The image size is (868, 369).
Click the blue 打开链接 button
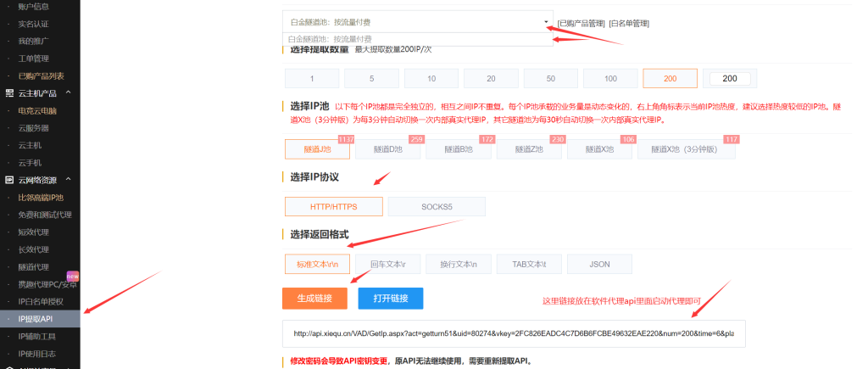click(390, 299)
